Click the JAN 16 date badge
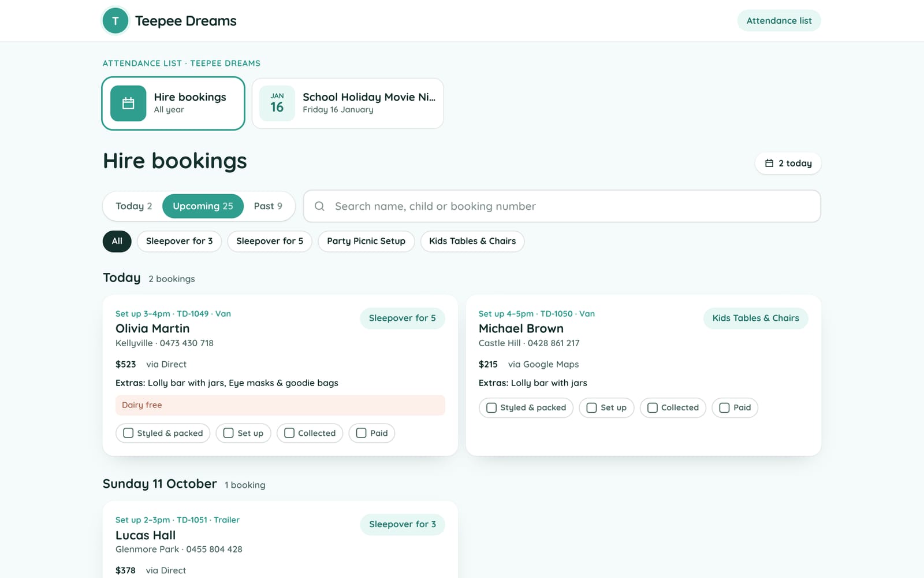This screenshot has height=578, width=924. (277, 103)
